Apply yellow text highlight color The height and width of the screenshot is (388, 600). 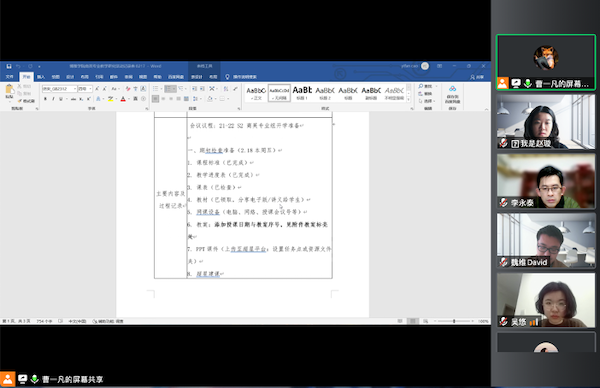tap(110, 99)
